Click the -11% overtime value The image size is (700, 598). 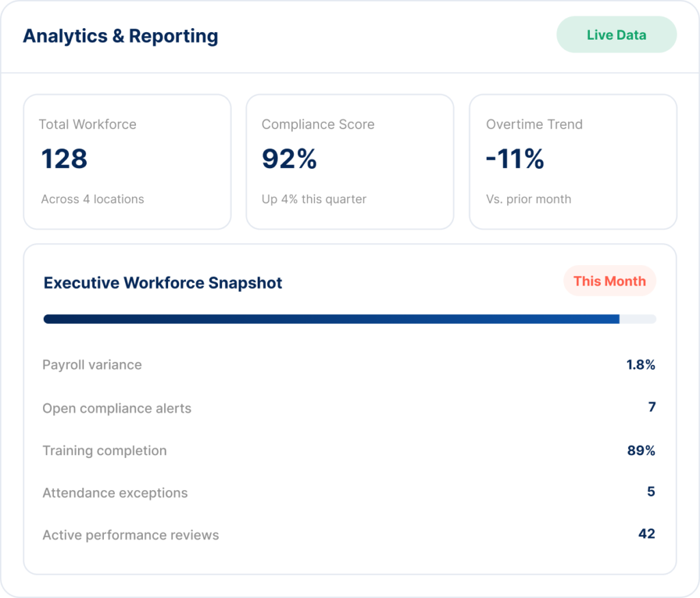515,159
